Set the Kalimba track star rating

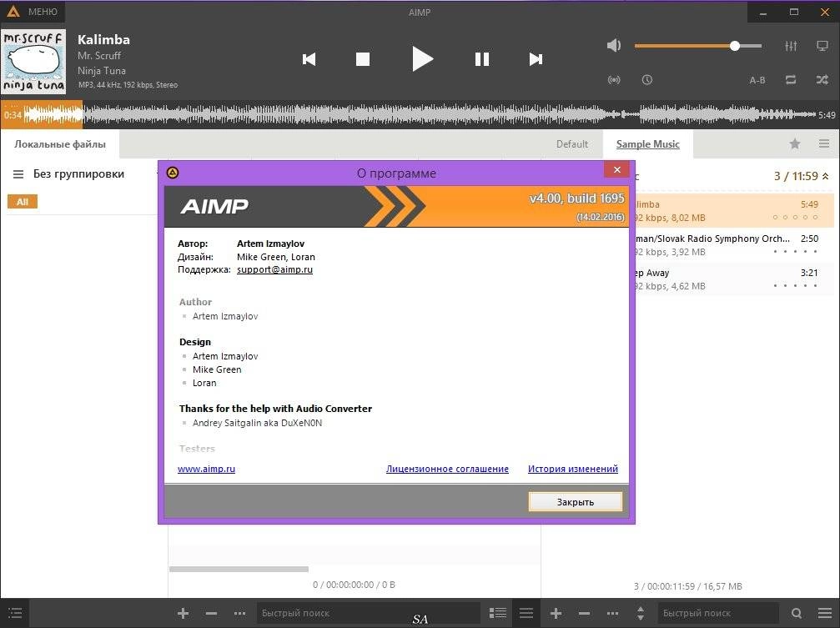click(x=795, y=218)
